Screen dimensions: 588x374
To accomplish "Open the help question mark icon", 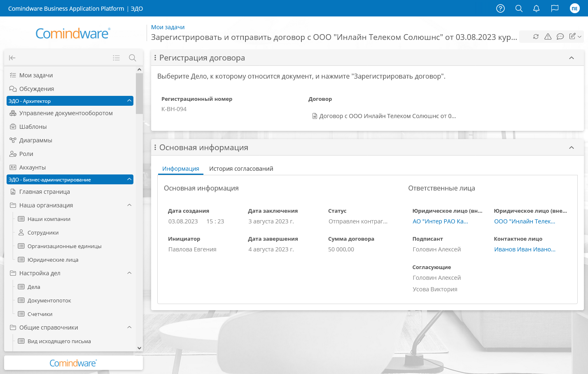I will (x=500, y=8).
